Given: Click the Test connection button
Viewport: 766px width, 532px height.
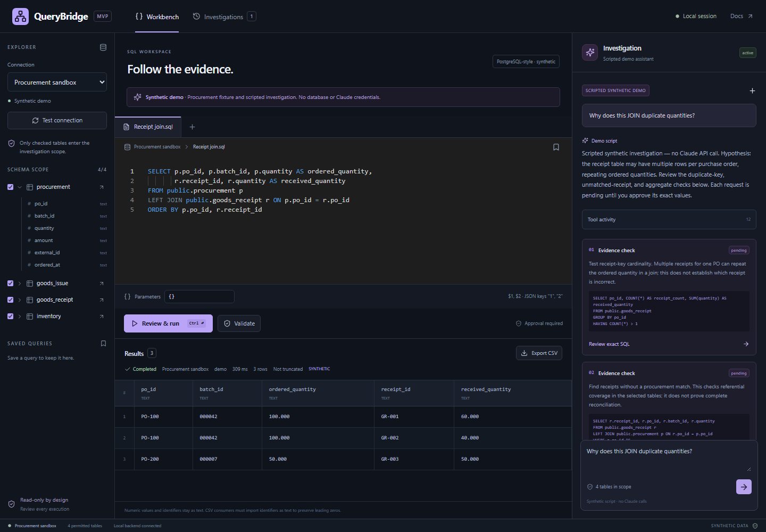Looking at the screenshot, I should (x=57, y=121).
